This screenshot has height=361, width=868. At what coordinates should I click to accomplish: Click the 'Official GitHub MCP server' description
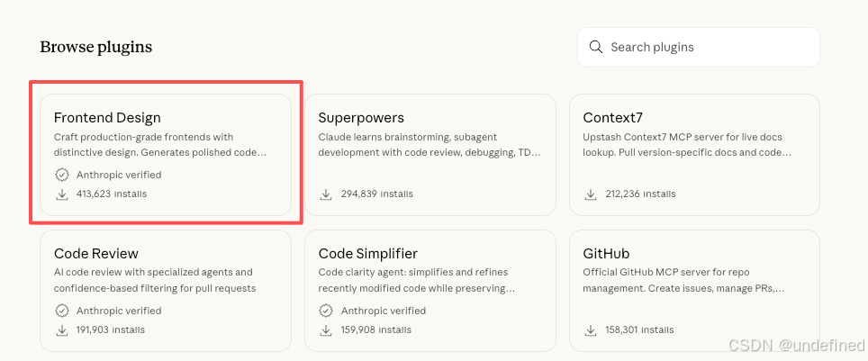685,280
